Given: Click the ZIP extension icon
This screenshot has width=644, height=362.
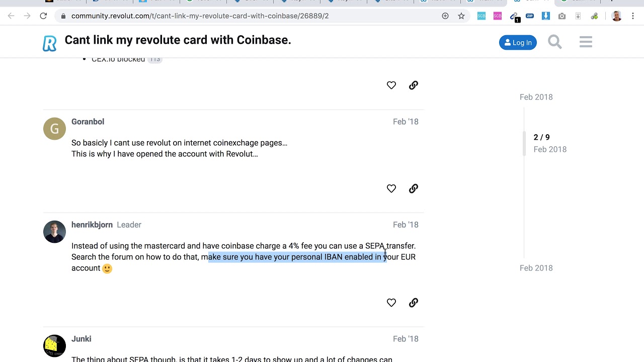Looking at the screenshot, I should tap(530, 16).
